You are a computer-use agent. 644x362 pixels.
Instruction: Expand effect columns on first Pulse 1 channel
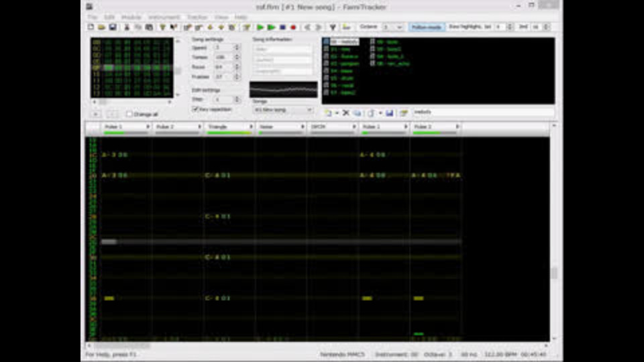pyautogui.click(x=148, y=127)
